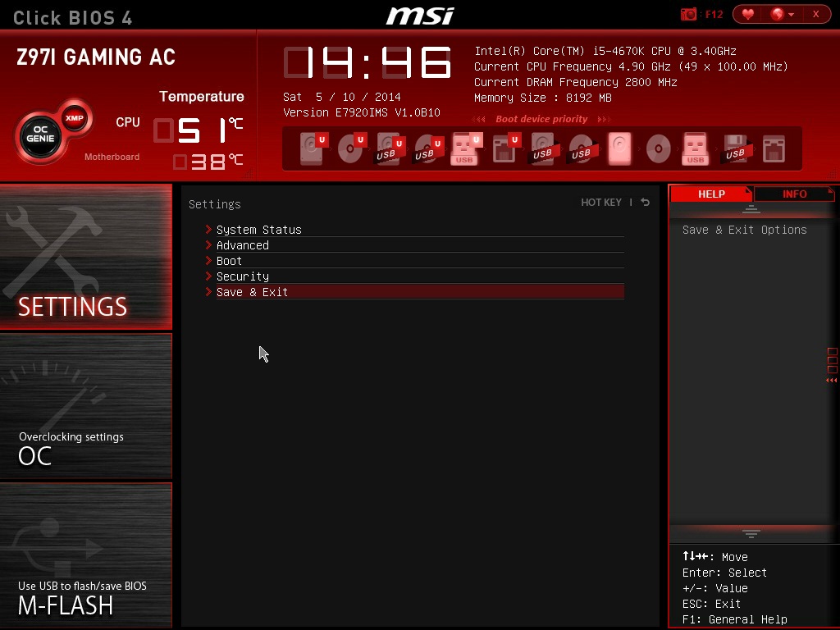840x630 pixels.
Task: Switch to the INFO tab
Action: [794, 194]
